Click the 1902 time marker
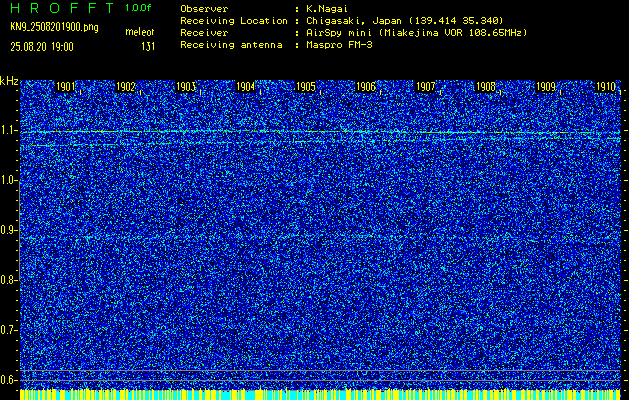Viewport: 629px width, 400px height. point(126,87)
